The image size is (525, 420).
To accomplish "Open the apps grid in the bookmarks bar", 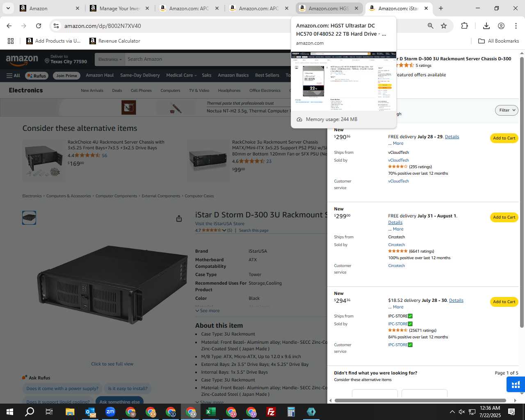I will point(11,41).
